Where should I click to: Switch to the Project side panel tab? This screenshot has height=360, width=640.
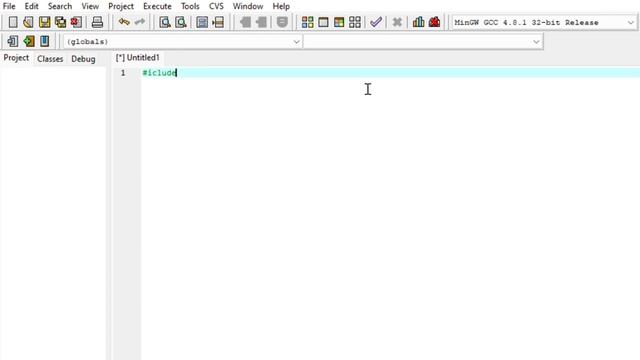click(x=16, y=58)
